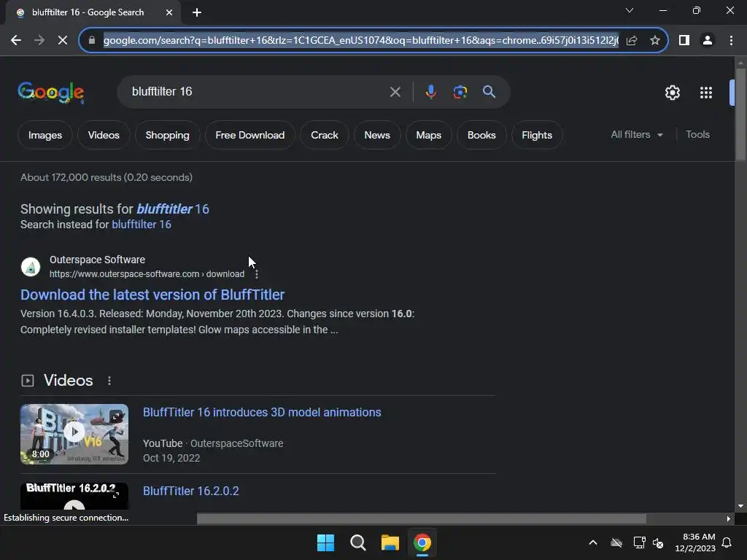The image size is (747, 560).
Task: Open Videos section options menu
Action: click(109, 381)
